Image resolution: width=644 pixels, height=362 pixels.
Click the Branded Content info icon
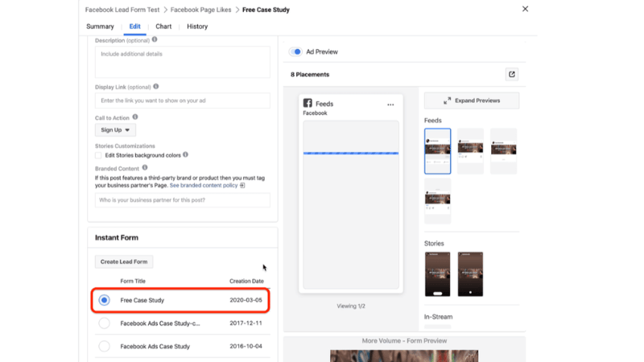[x=145, y=168]
